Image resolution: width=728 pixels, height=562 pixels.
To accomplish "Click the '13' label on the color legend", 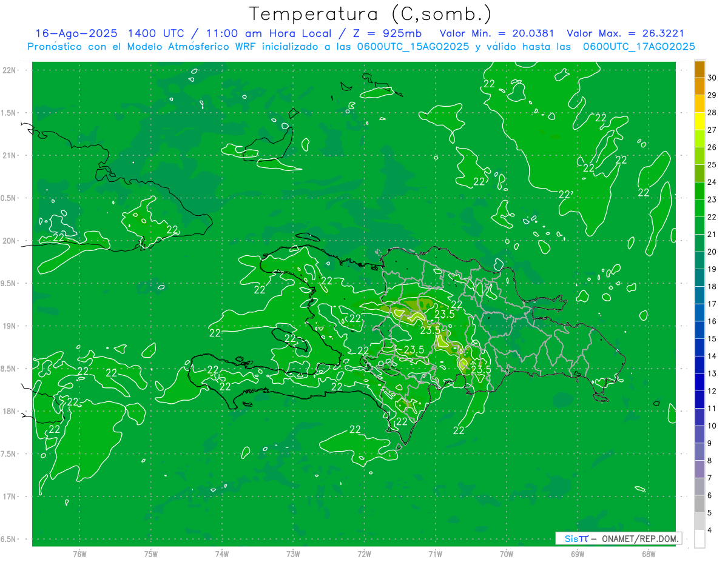I will tap(712, 373).
